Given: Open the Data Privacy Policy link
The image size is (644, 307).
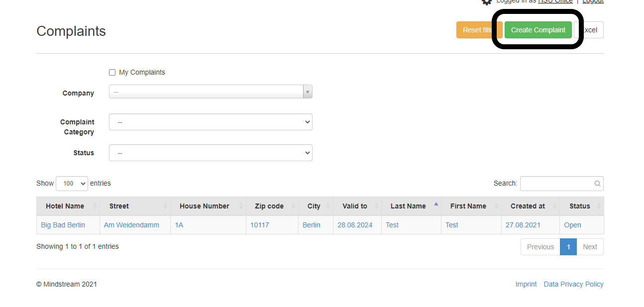Looking at the screenshot, I should 573,284.
